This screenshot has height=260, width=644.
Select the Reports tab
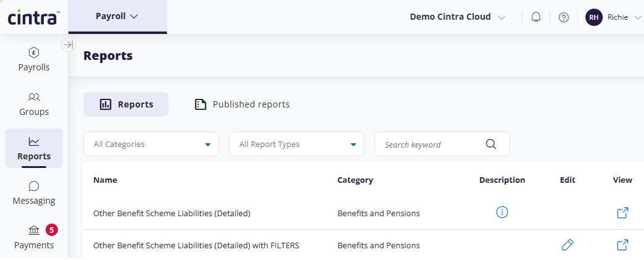pos(126,104)
